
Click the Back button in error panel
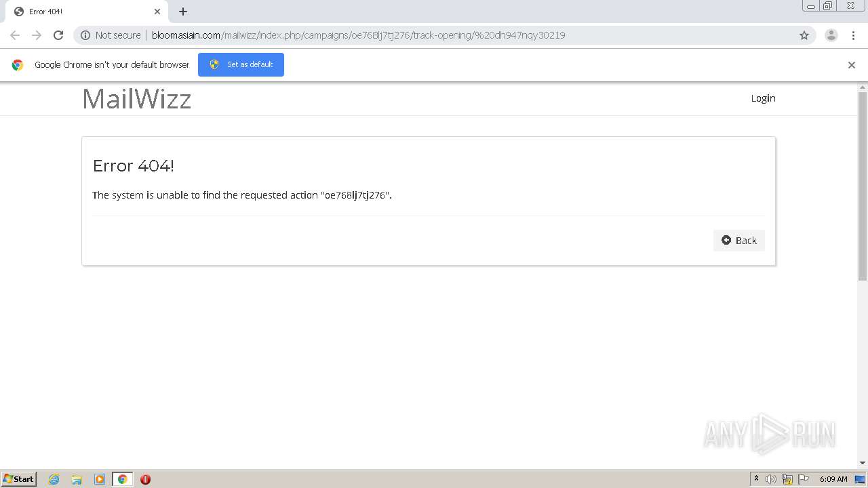click(x=739, y=241)
